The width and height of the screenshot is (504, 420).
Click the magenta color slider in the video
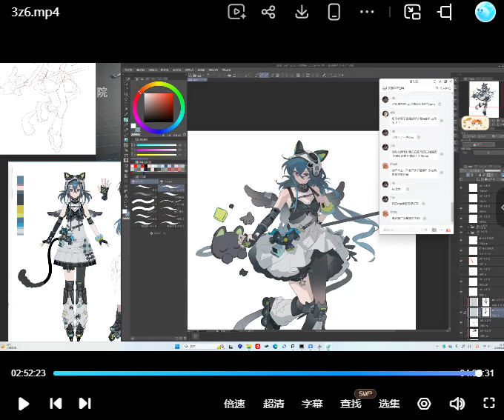(x=156, y=150)
